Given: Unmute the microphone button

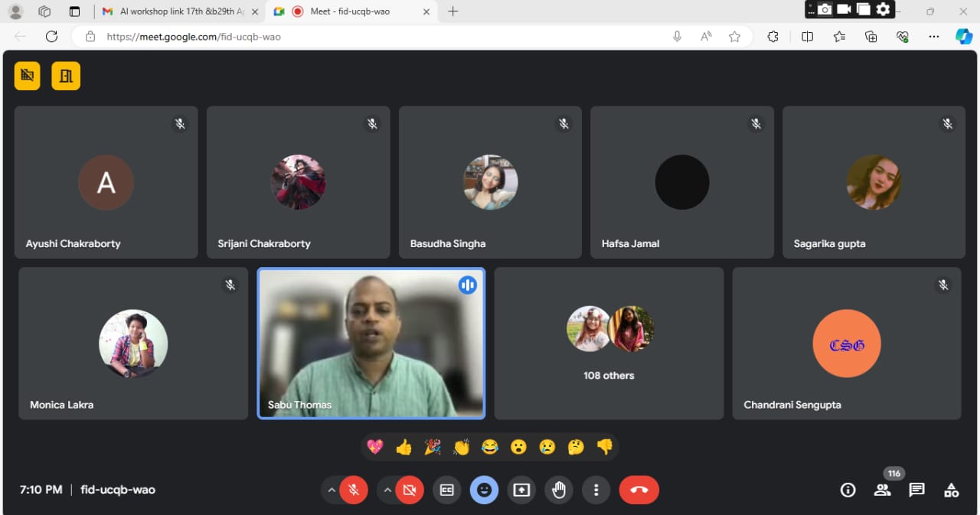Looking at the screenshot, I should pyautogui.click(x=354, y=490).
